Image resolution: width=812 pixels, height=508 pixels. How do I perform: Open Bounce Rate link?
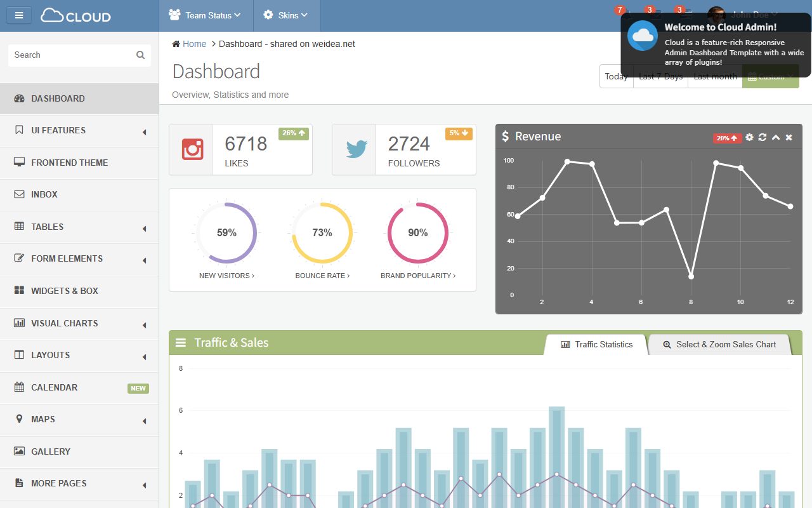(322, 276)
